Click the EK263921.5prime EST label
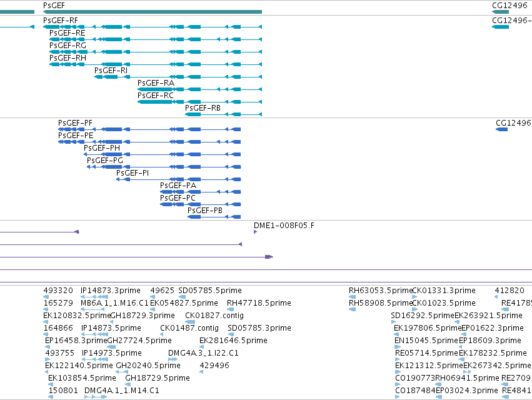The image size is (532, 400). click(489, 316)
